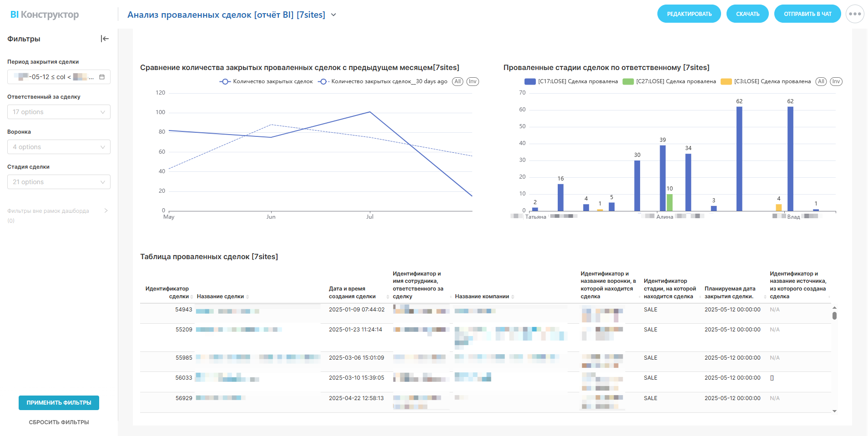Open the responsible person 17 options dropdown

(x=59, y=112)
